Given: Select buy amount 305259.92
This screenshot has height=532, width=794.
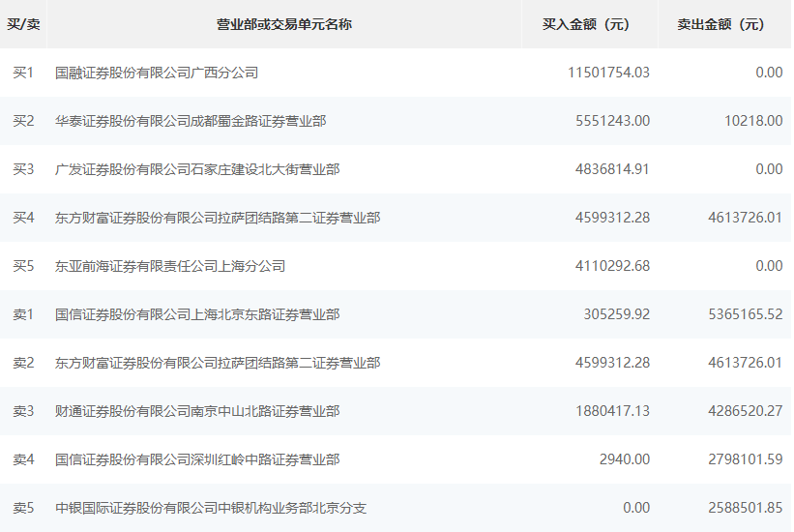Looking at the screenshot, I should (x=617, y=314).
